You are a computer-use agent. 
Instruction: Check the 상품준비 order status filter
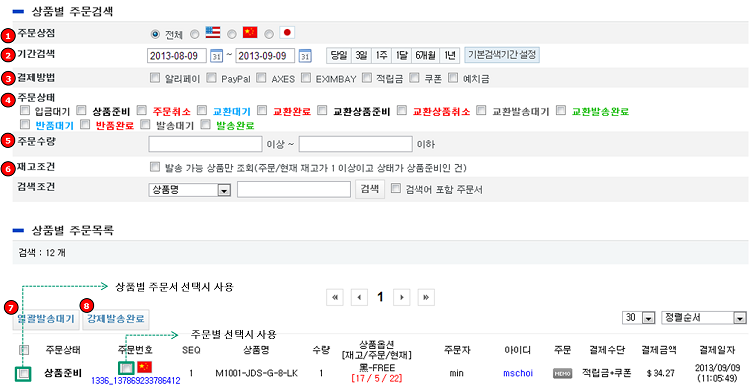click(81, 111)
